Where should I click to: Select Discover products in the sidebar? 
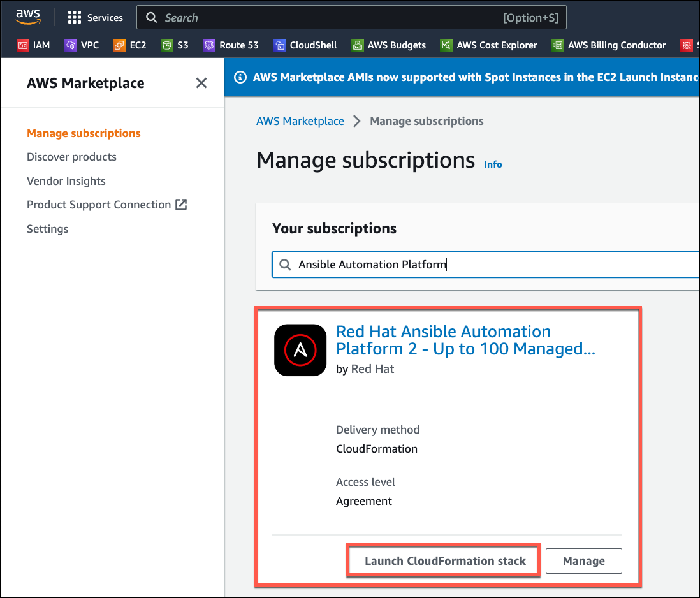point(71,157)
